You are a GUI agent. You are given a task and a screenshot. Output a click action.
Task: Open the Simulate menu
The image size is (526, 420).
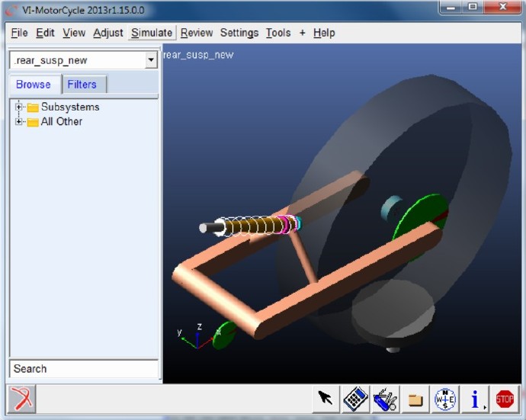(x=152, y=33)
